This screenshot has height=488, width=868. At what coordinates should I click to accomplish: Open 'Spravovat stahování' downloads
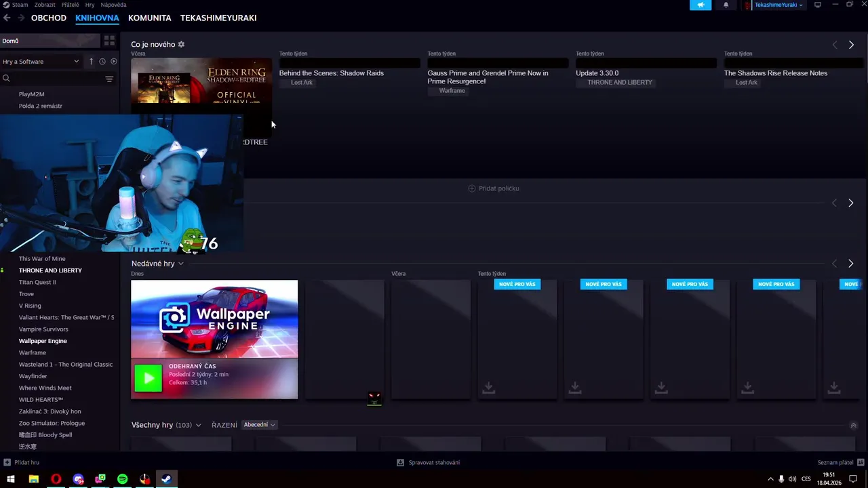[x=429, y=462]
